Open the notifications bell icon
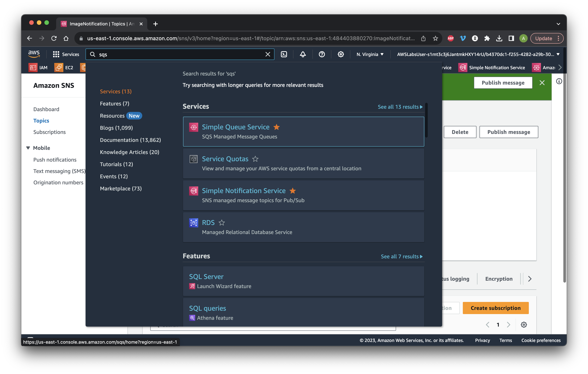The image size is (588, 374). (x=303, y=54)
